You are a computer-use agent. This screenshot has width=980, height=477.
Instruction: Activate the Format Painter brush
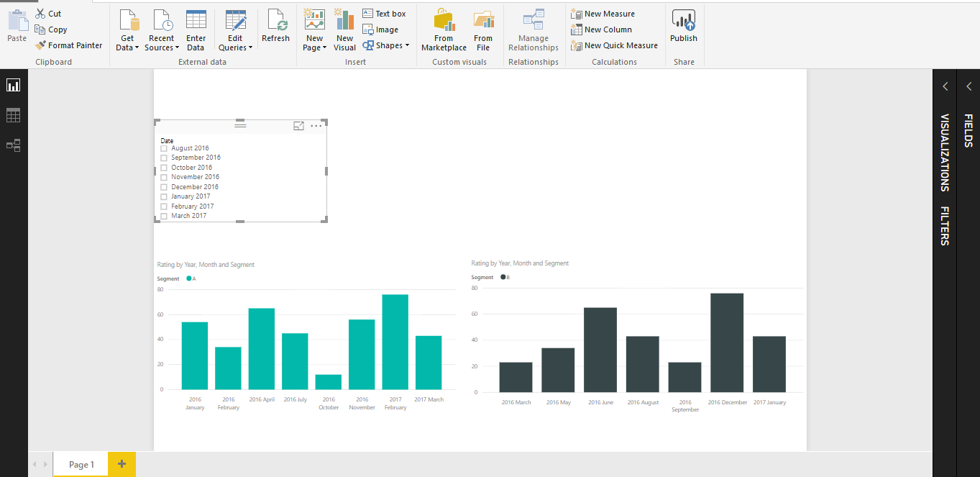pyautogui.click(x=69, y=45)
